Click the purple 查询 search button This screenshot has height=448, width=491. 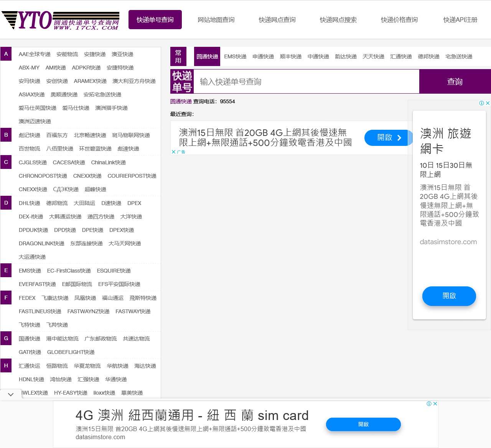coord(455,81)
